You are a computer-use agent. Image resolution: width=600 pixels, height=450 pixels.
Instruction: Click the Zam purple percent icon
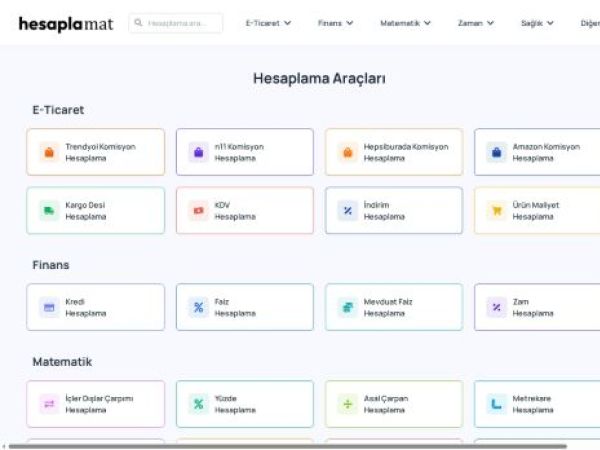pos(496,307)
